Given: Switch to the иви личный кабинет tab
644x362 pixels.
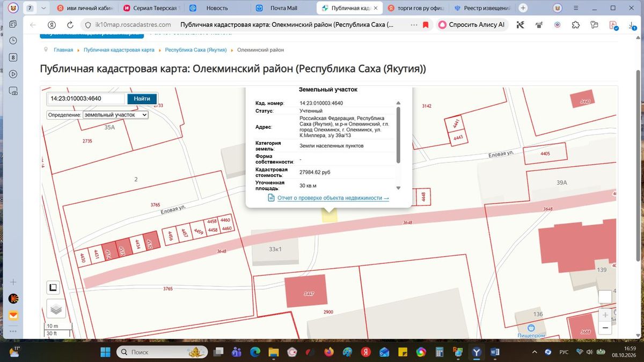Looking at the screenshot, I should point(84,9).
